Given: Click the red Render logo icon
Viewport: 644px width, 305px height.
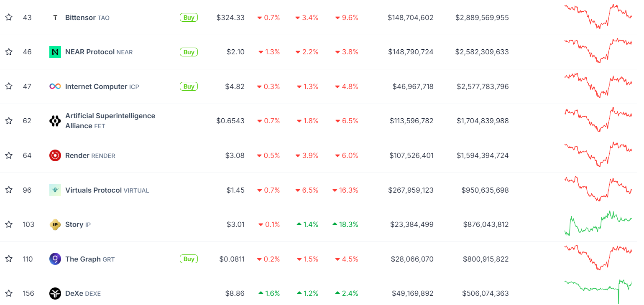Looking at the screenshot, I should pos(55,155).
